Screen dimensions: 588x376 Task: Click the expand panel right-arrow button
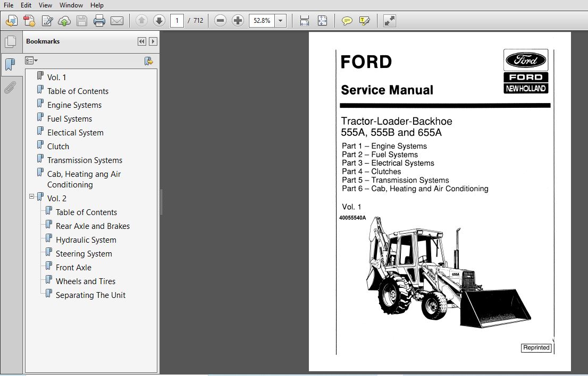coord(153,41)
